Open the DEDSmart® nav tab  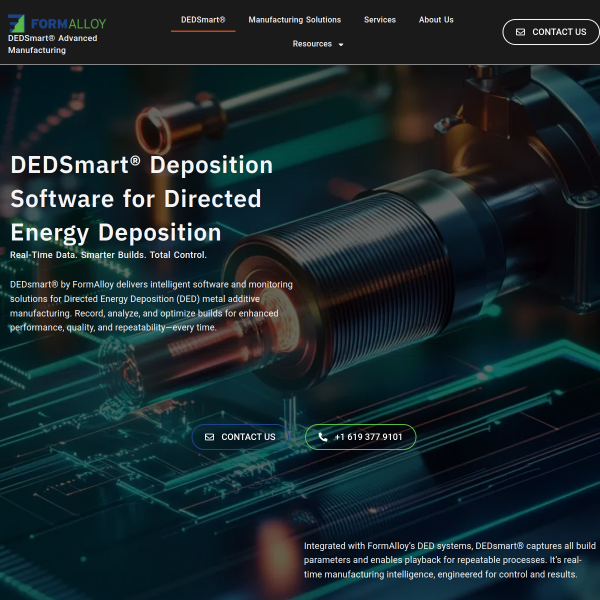point(203,20)
